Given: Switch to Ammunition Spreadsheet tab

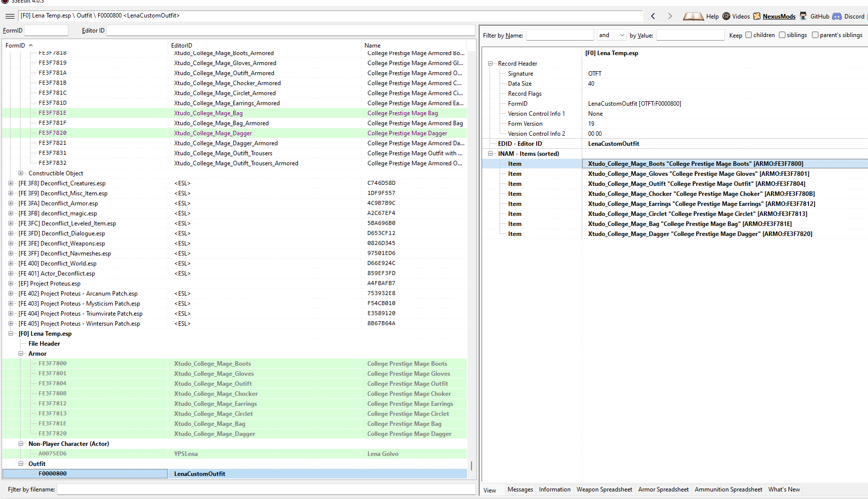Looking at the screenshot, I should coord(728,489).
